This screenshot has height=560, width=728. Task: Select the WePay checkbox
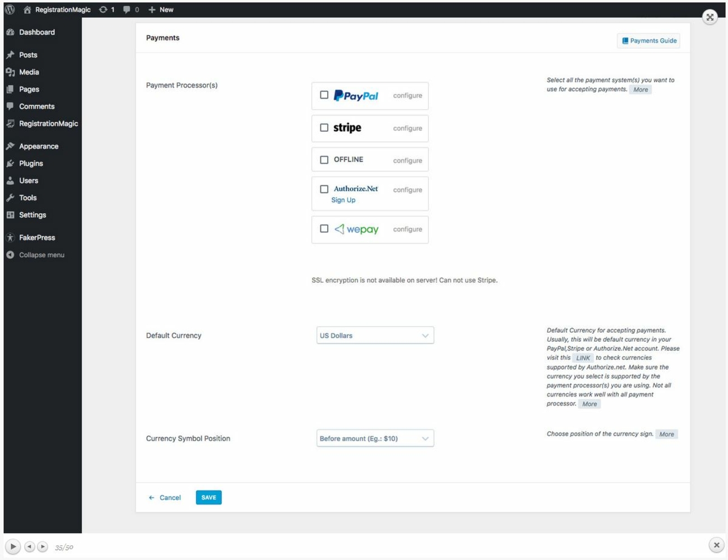(x=324, y=228)
